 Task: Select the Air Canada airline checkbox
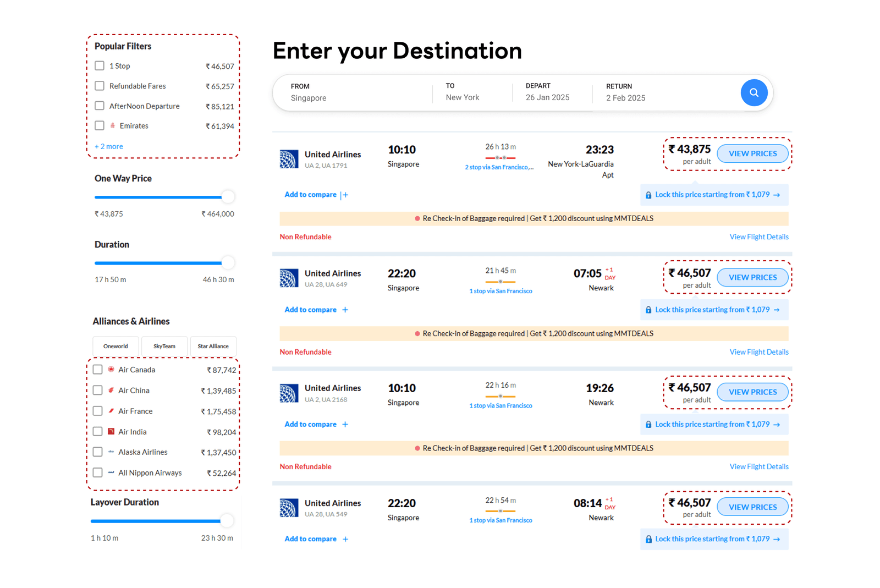tap(97, 369)
